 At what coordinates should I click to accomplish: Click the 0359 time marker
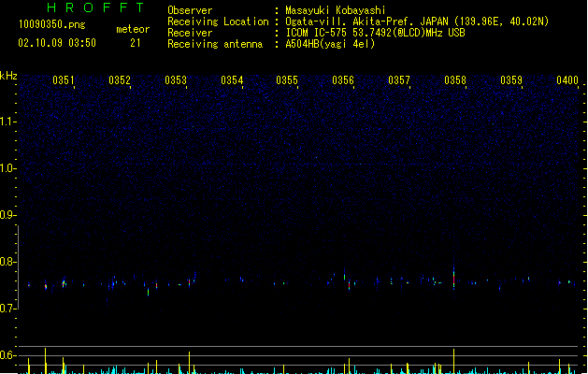511,80
